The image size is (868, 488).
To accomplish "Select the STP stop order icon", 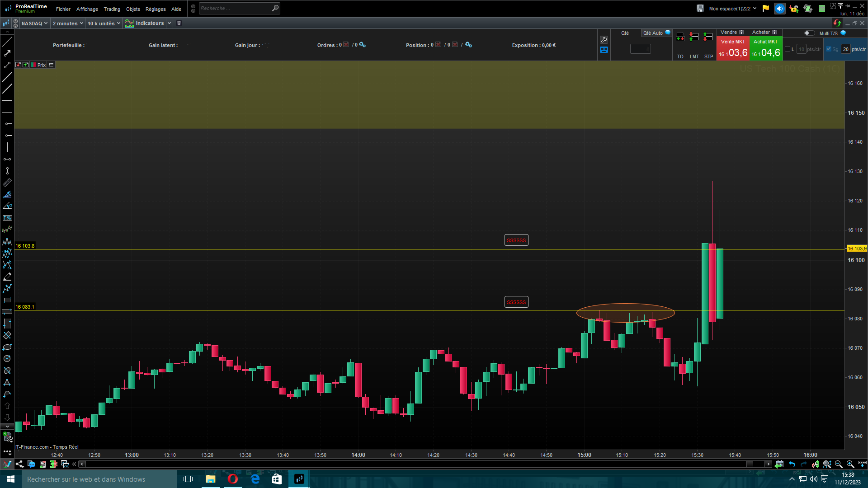I will pyautogui.click(x=708, y=37).
